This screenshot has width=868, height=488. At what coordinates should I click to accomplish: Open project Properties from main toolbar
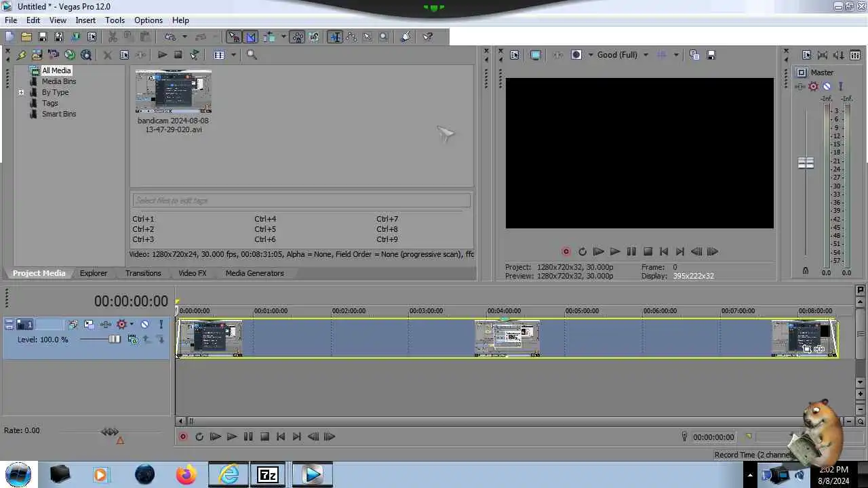[x=92, y=37]
